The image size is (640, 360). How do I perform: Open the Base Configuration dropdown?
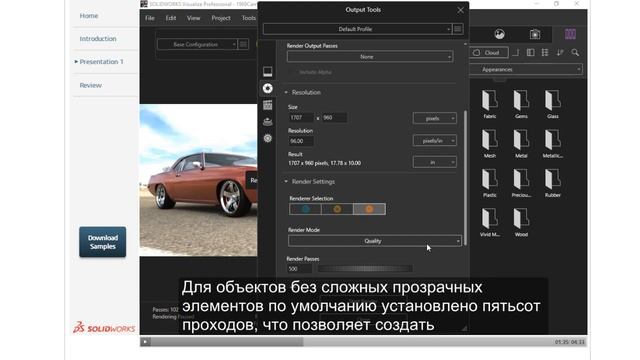[x=197, y=44]
